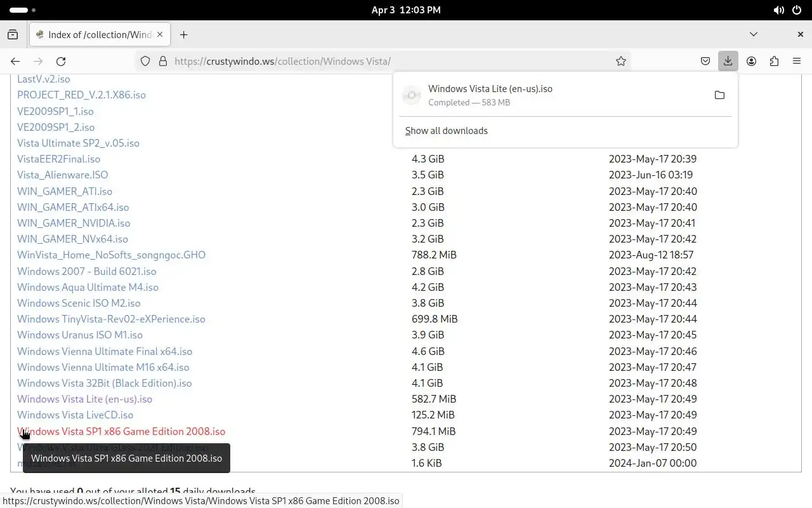Open the system volume indicator

778,10
